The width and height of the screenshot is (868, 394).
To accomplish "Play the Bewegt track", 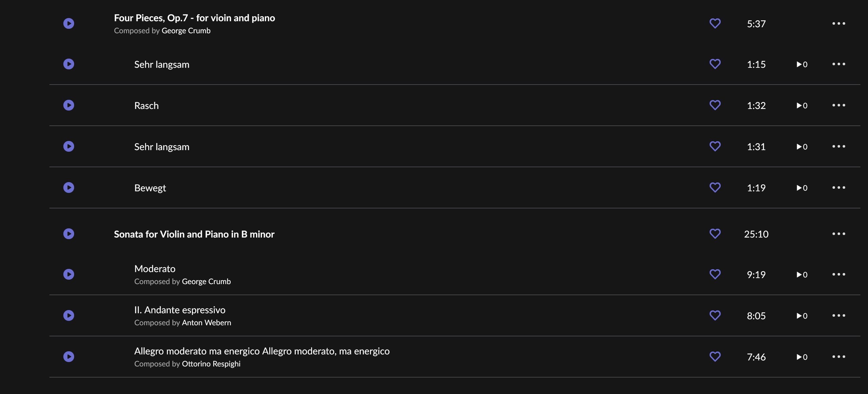I will tap(69, 187).
